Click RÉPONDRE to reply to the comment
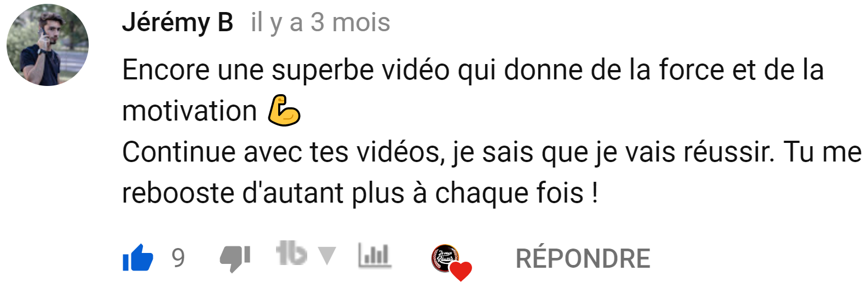The width and height of the screenshot is (868, 288). coord(583,258)
